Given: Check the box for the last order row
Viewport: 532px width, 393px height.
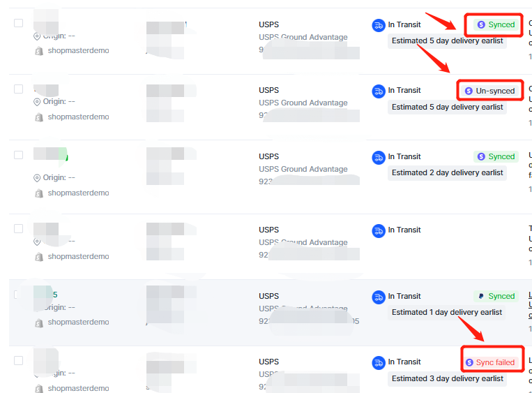Looking at the screenshot, I should click(18, 360).
